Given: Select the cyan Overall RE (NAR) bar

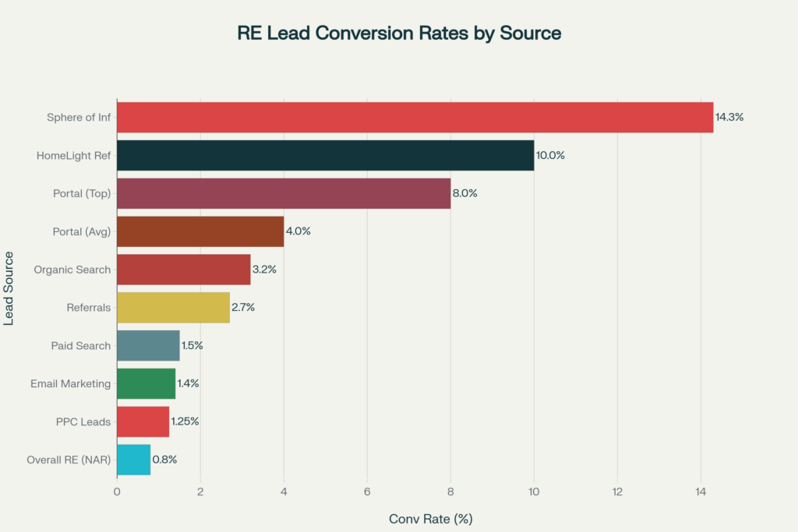Looking at the screenshot, I should pyautogui.click(x=133, y=460).
